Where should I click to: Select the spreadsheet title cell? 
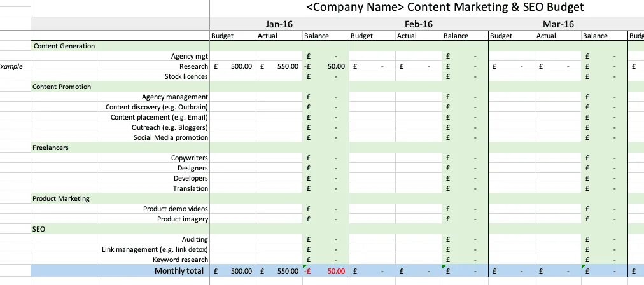(445, 7)
